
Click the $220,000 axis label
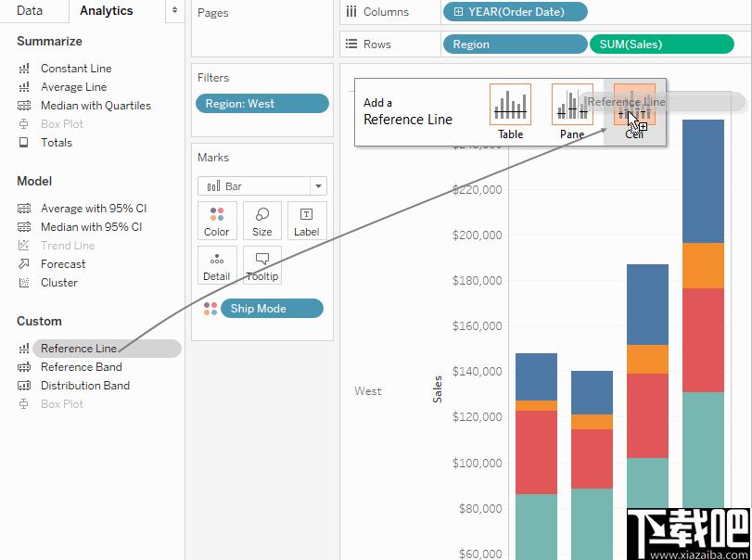click(x=477, y=189)
